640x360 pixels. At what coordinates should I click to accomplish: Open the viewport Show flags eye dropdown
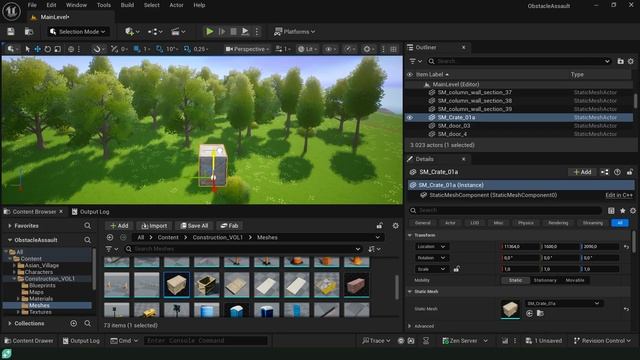(x=330, y=49)
